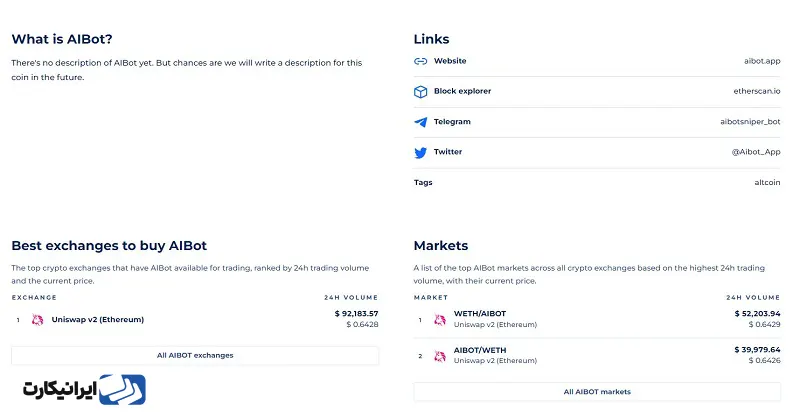This screenshot has height=412, width=800.
Task: Select Uniswap v2 (Ethereum) exchange row
Action: click(x=195, y=320)
